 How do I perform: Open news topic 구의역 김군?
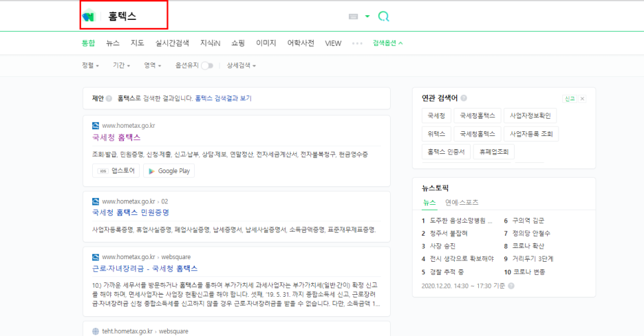tap(528, 221)
